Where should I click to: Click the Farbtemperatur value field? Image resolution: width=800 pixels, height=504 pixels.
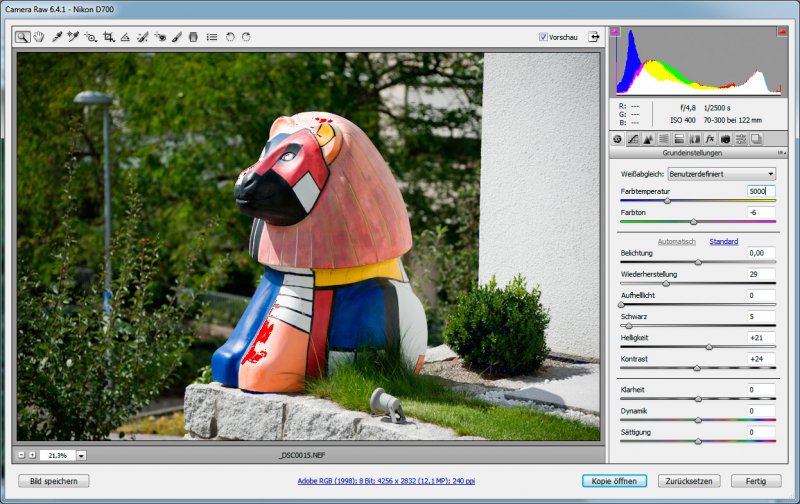761,191
